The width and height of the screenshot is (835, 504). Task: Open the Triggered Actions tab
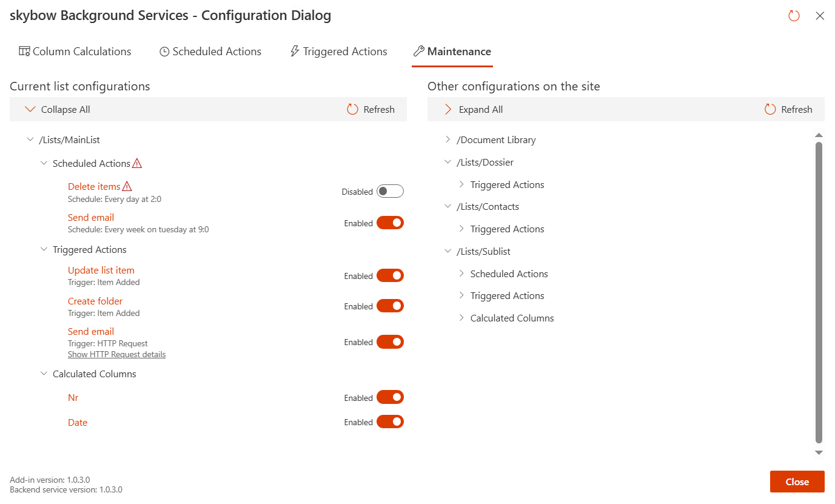tap(338, 52)
